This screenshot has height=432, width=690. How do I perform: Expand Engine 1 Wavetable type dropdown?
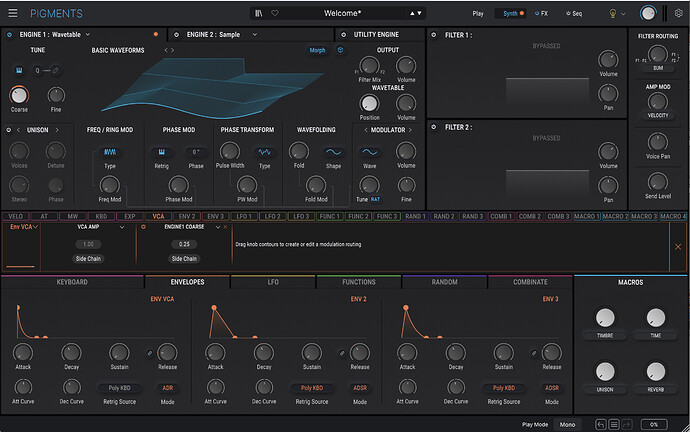coord(88,34)
